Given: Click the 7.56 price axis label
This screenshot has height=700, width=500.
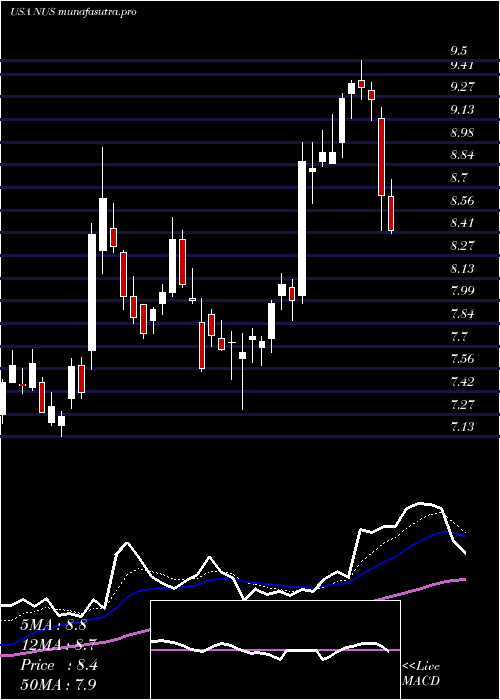Looking at the screenshot, I should click(x=462, y=358).
